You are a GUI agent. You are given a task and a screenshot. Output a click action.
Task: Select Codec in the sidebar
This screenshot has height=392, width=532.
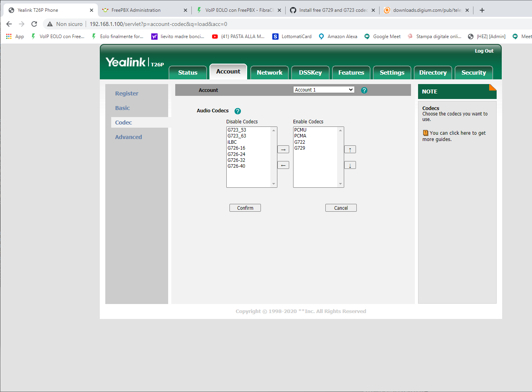(123, 123)
